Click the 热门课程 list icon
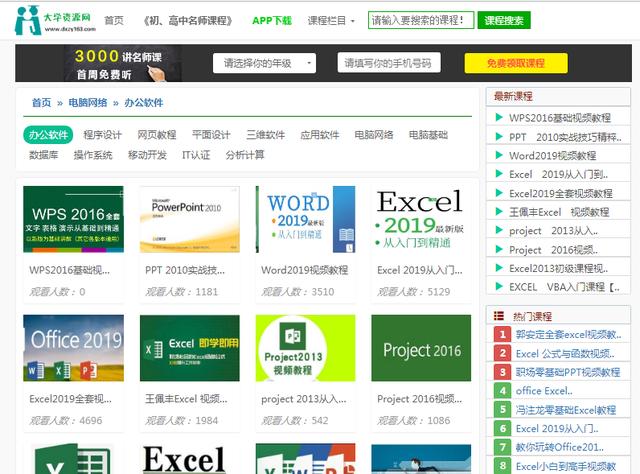Image resolution: width=640 pixels, height=474 pixels. point(499,316)
